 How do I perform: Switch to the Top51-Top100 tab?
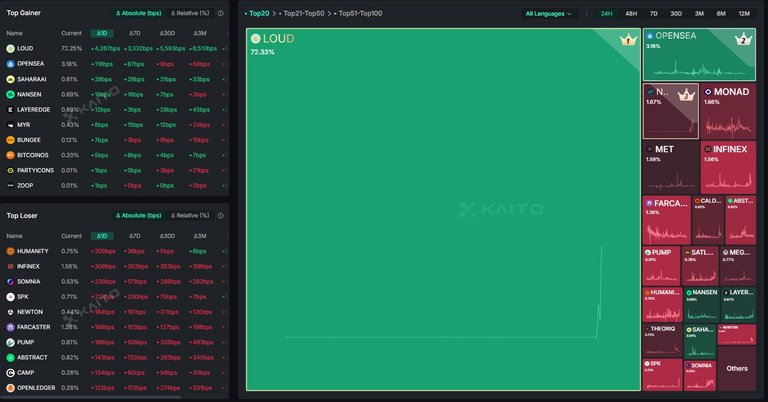point(358,14)
